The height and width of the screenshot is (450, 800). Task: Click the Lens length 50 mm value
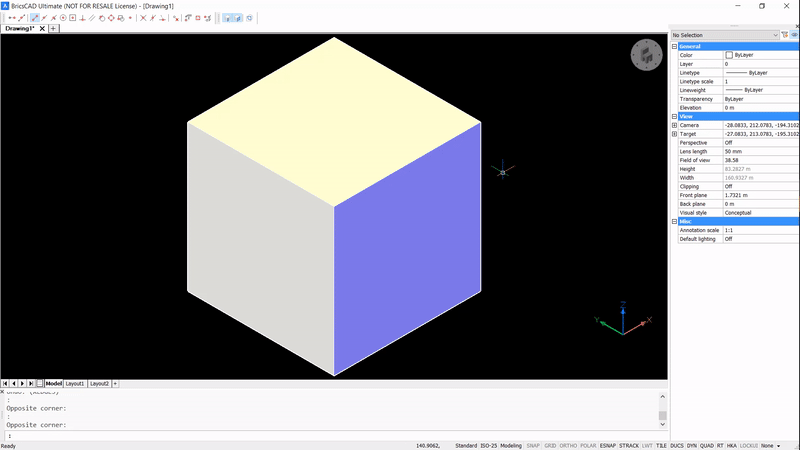tap(761, 152)
